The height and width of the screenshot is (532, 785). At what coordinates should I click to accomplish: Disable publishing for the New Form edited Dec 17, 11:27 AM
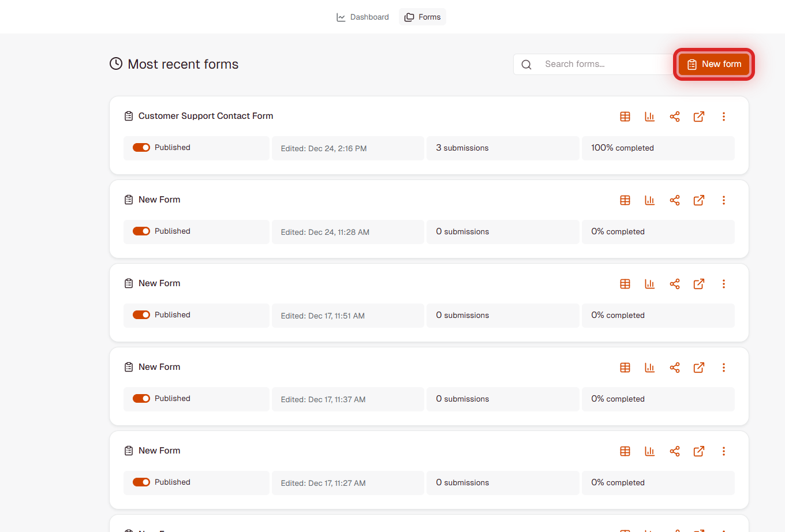[x=141, y=482]
